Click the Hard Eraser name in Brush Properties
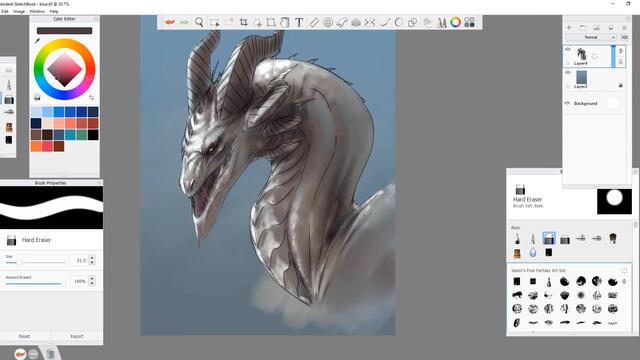This screenshot has height=360, width=640. (36, 240)
